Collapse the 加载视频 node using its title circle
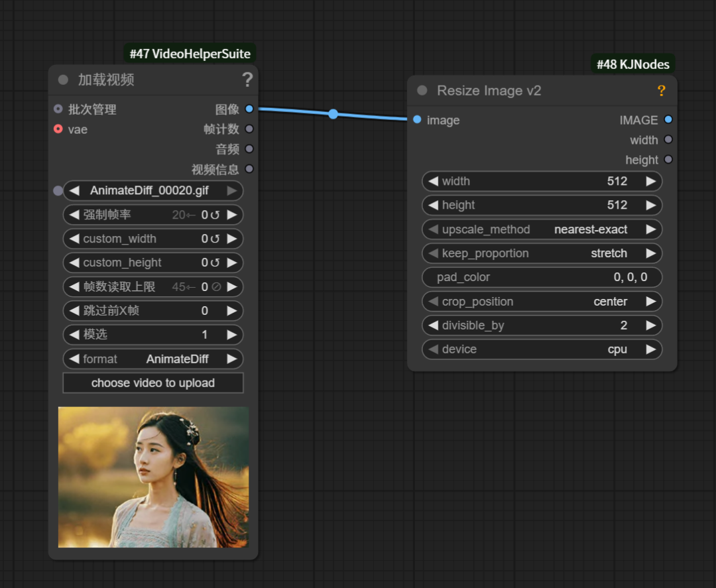The height and width of the screenshot is (588, 716). tap(63, 80)
